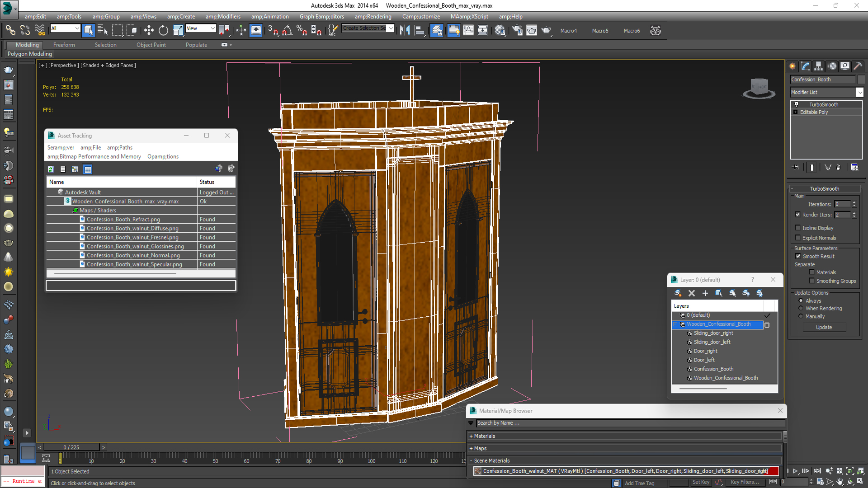
Task: Expand the Materials group in Material Browser
Action: (471, 436)
